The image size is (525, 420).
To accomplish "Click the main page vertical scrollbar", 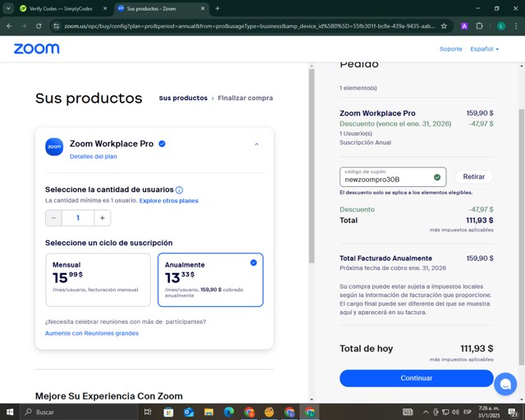I will 312,166.
